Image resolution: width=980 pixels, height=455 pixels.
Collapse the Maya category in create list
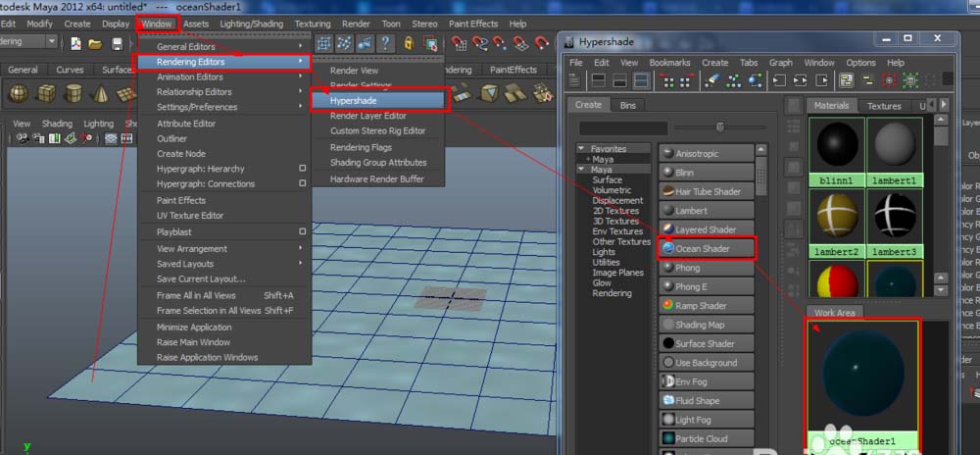coord(581,170)
